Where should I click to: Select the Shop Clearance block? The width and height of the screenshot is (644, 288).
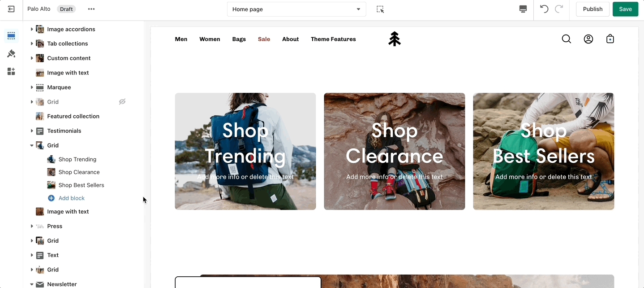coord(79,172)
